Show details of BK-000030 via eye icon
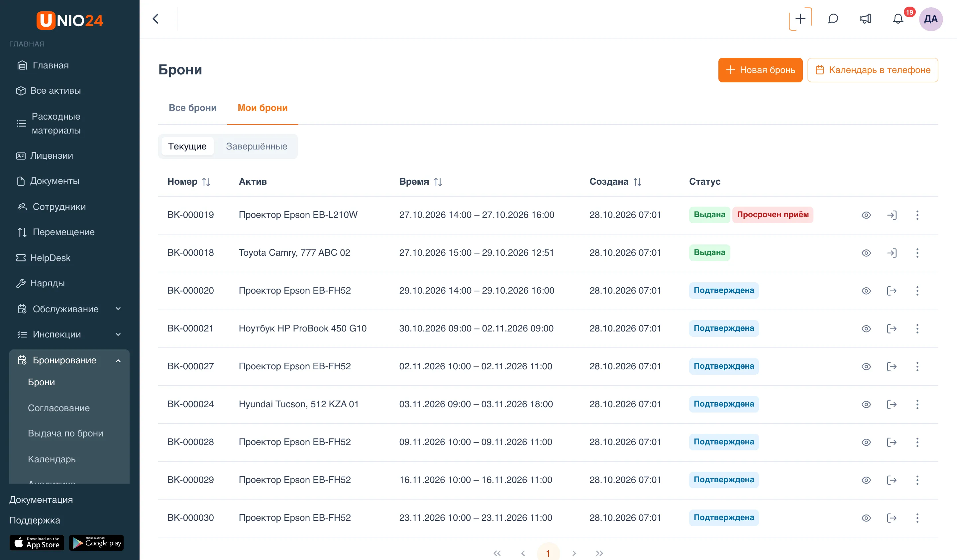This screenshot has height=560, width=957. tap(866, 518)
